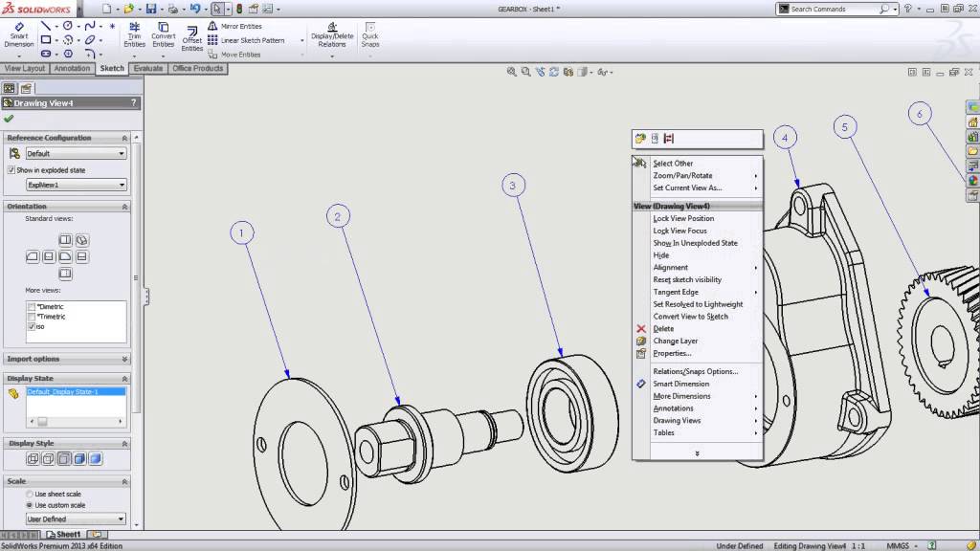Image resolution: width=980 pixels, height=551 pixels.
Task: Select Default_Display State-1 entry
Action: (x=76, y=391)
